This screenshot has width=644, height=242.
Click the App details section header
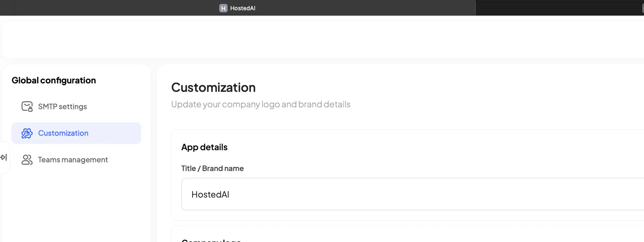click(204, 147)
